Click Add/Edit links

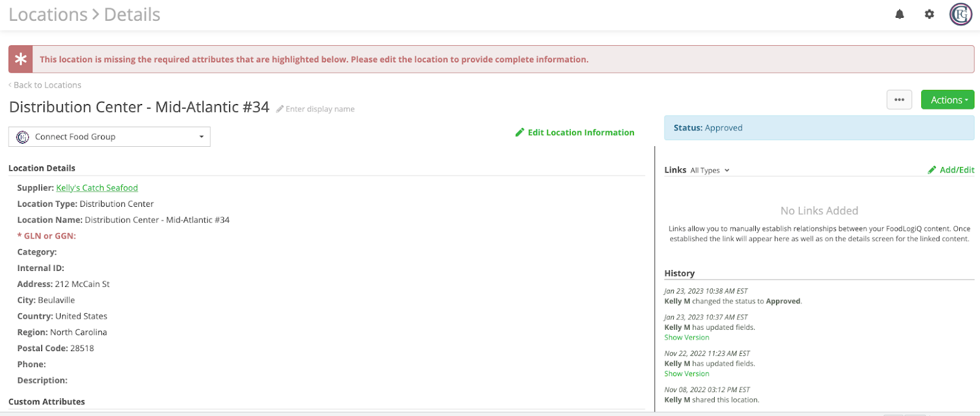pos(957,170)
